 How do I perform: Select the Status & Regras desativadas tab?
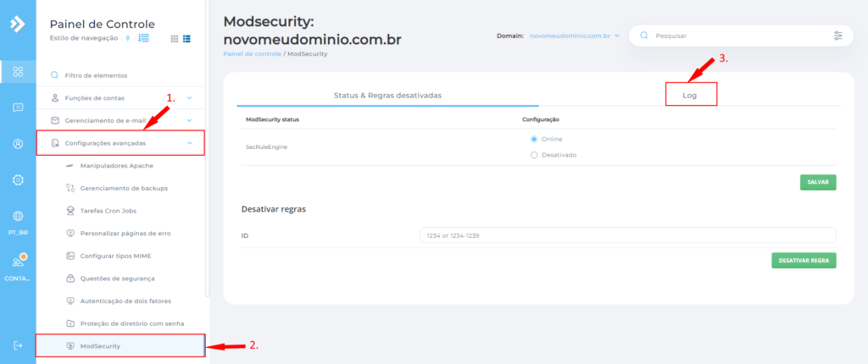(x=387, y=96)
